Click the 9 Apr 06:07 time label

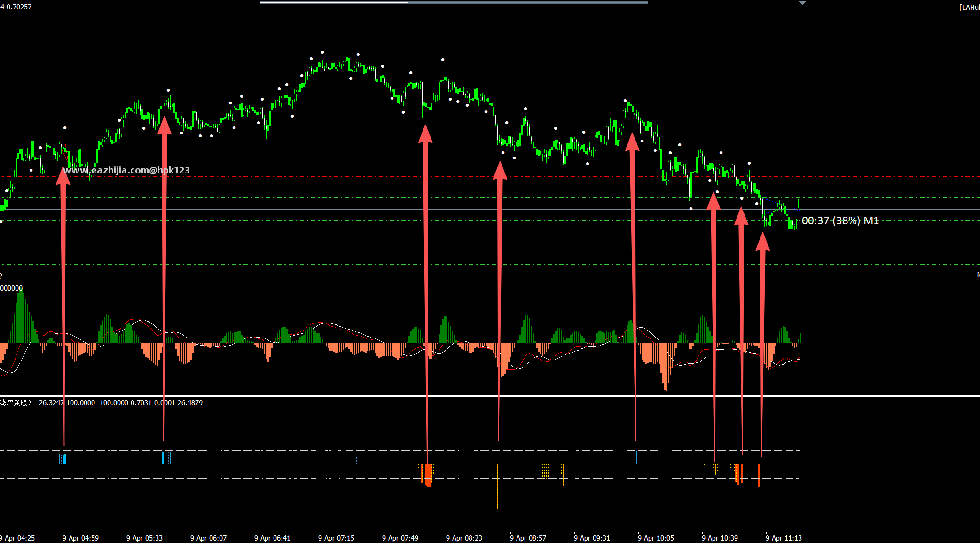208,538
